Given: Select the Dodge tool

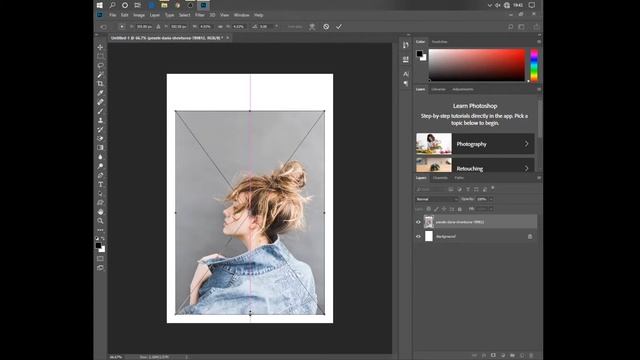Looking at the screenshot, I should click(x=100, y=166).
